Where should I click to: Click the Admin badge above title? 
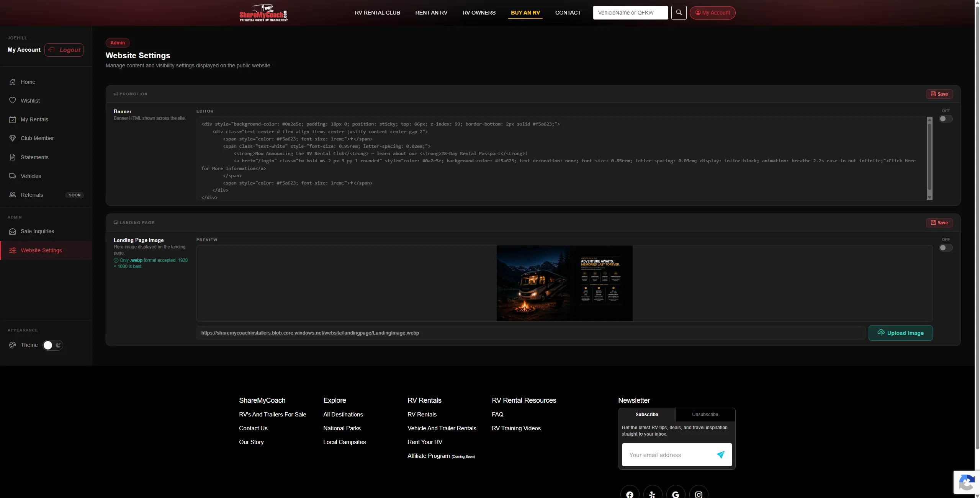coord(118,43)
